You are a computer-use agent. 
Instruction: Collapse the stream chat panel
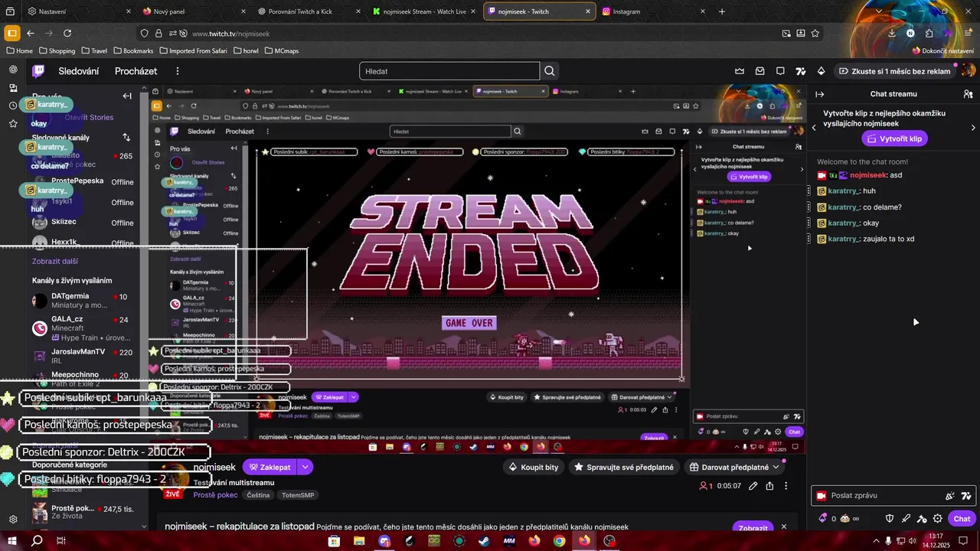(x=819, y=94)
